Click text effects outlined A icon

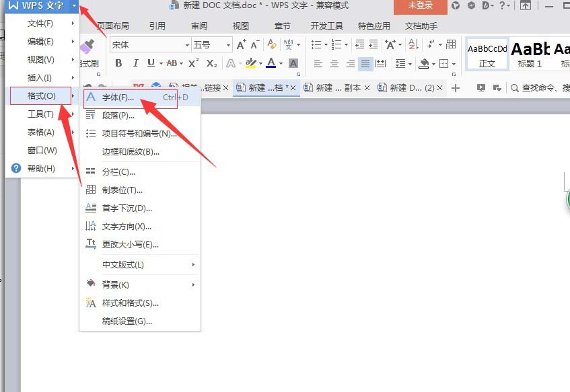tap(230, 64)
